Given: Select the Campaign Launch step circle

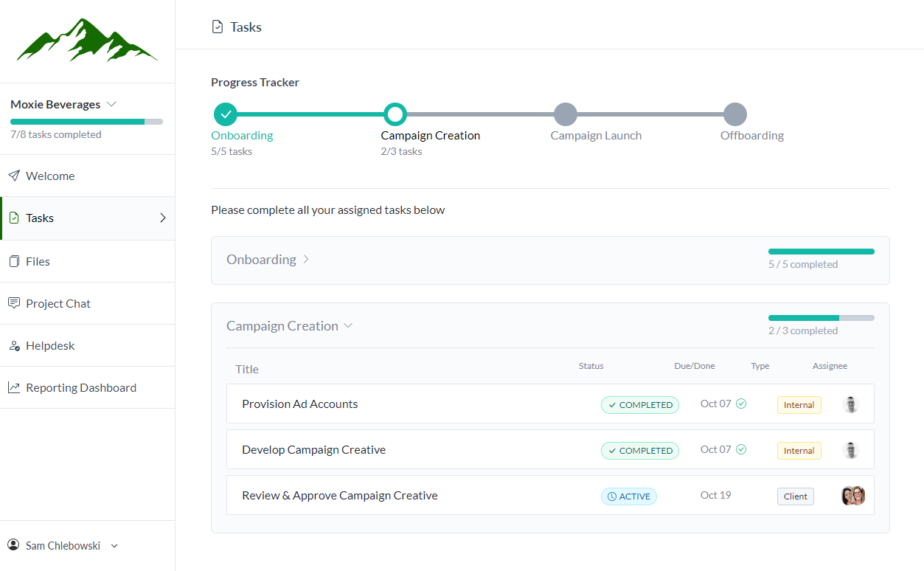Looking at the screenshot, I should tap(565, 114).
